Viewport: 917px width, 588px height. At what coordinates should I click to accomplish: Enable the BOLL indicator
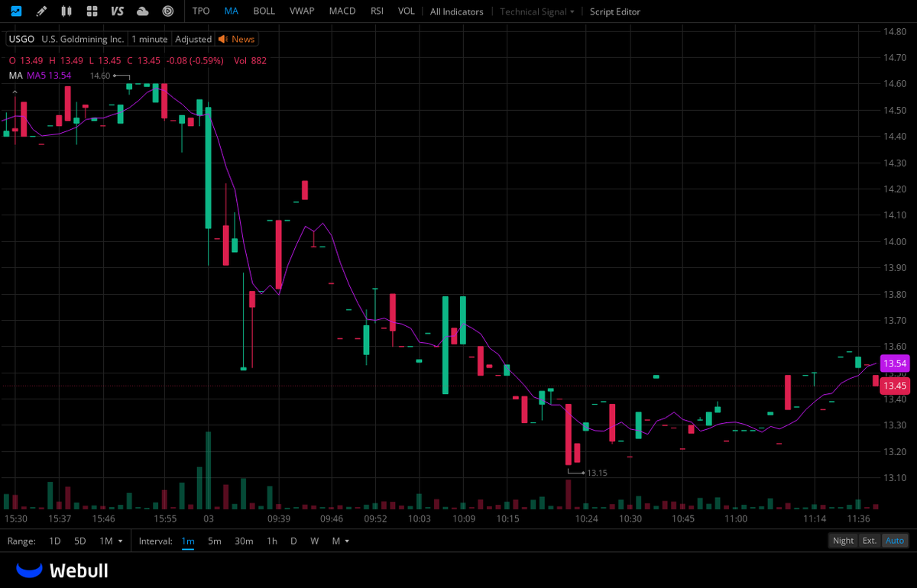[x=264, y=11]
